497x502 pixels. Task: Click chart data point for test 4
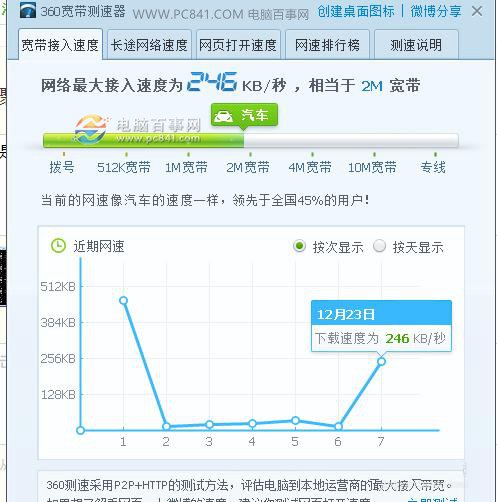tap(252, 423)
